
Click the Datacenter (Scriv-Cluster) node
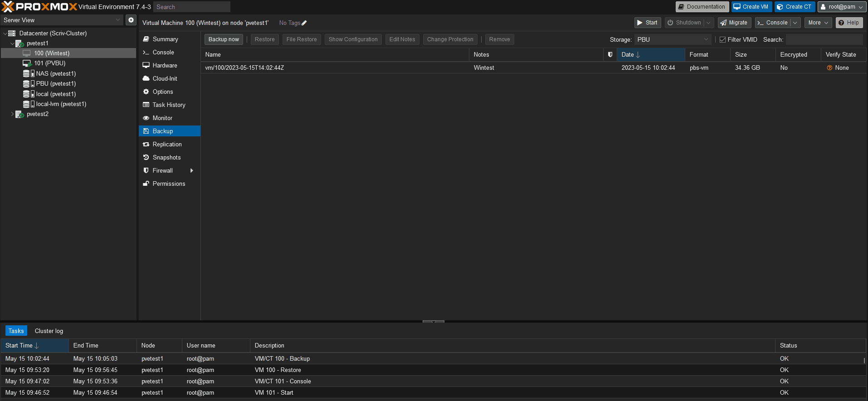point(68,33)
